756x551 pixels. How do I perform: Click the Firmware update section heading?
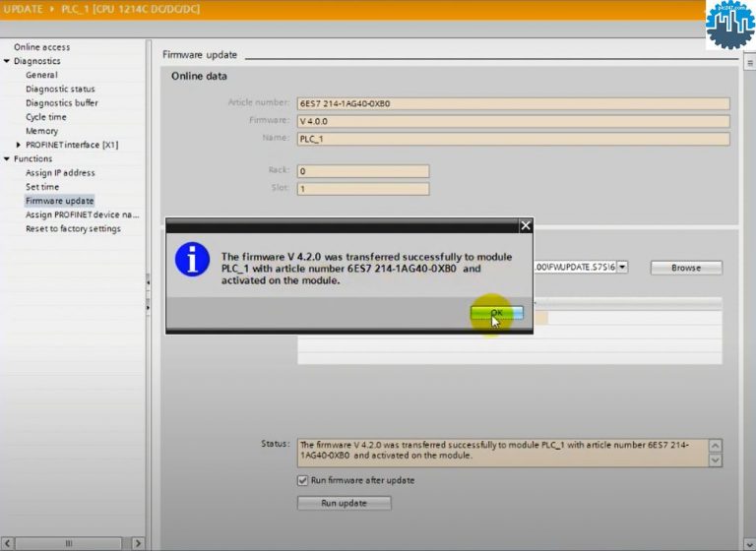200,55
